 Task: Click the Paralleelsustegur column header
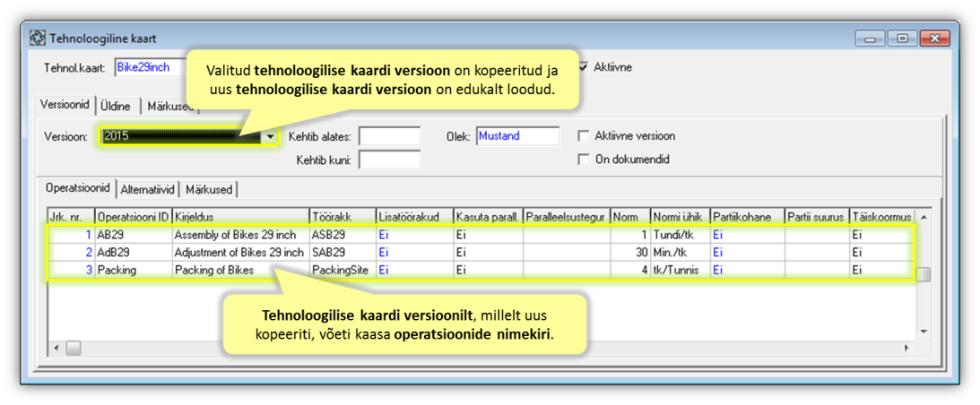tap(567, 217)
